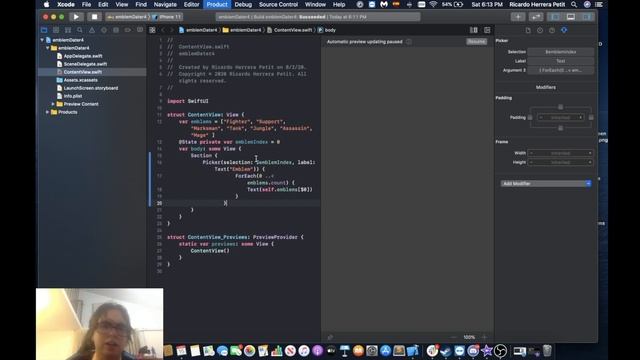This screenshot has width=640, height=360.
Task: Open the Padding value combo box
Action: pyautogui.click(x=560, y=118)
